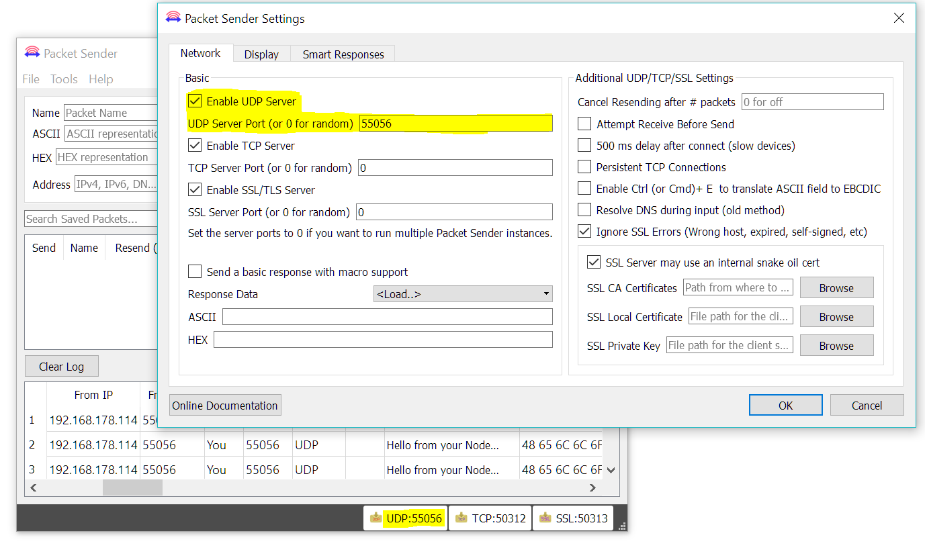Switch to the Smart Responses tab
Screen dimensions: 925x560
coord(343,54)
